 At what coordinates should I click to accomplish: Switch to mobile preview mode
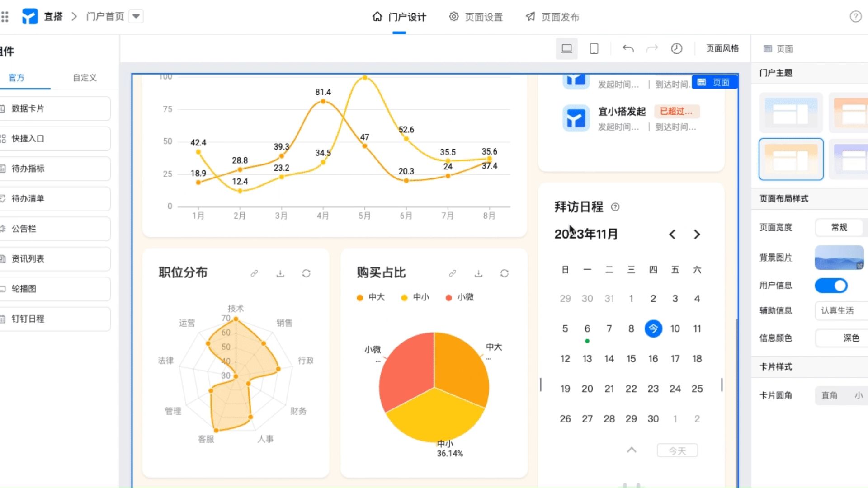[594, 48]
